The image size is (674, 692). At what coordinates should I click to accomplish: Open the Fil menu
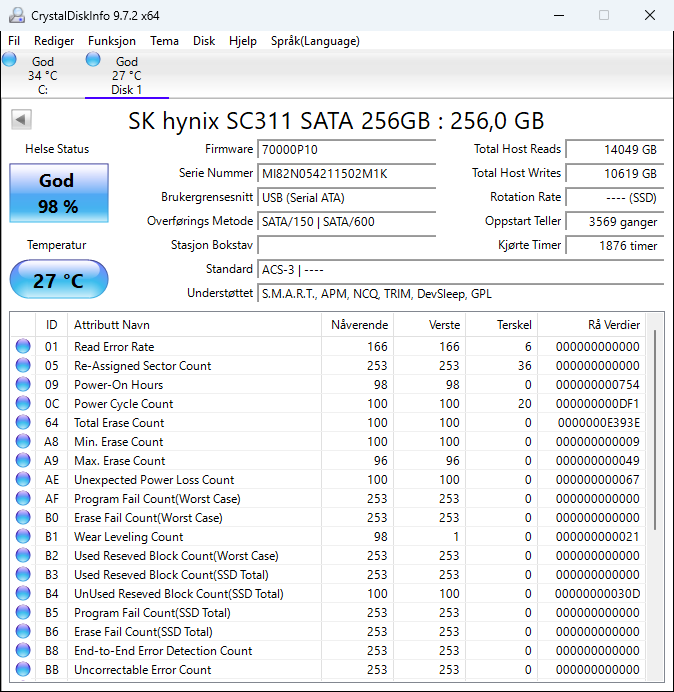pos(14,41)
